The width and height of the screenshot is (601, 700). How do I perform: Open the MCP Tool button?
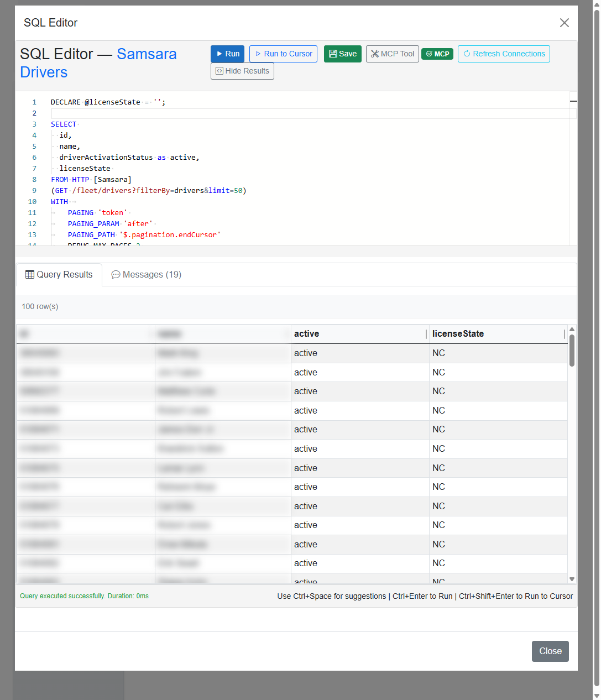392,54
